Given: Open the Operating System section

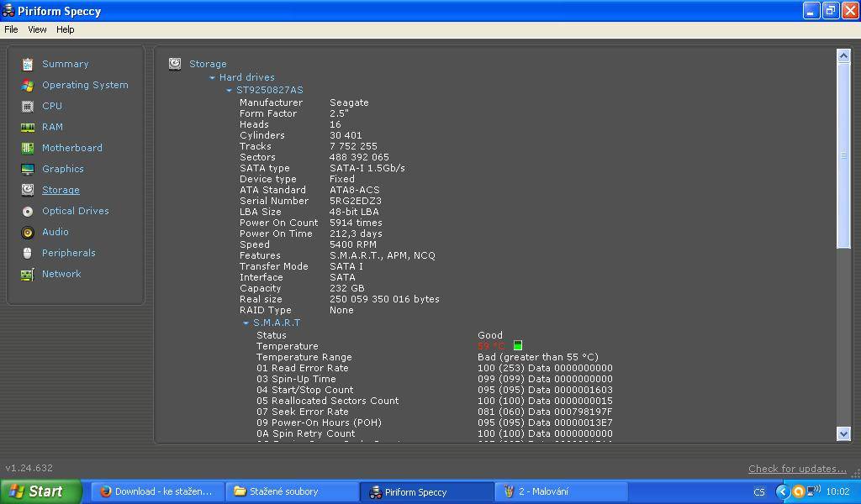Looking at the screenshot, I should pyautogui.click(x=85, y=85).
